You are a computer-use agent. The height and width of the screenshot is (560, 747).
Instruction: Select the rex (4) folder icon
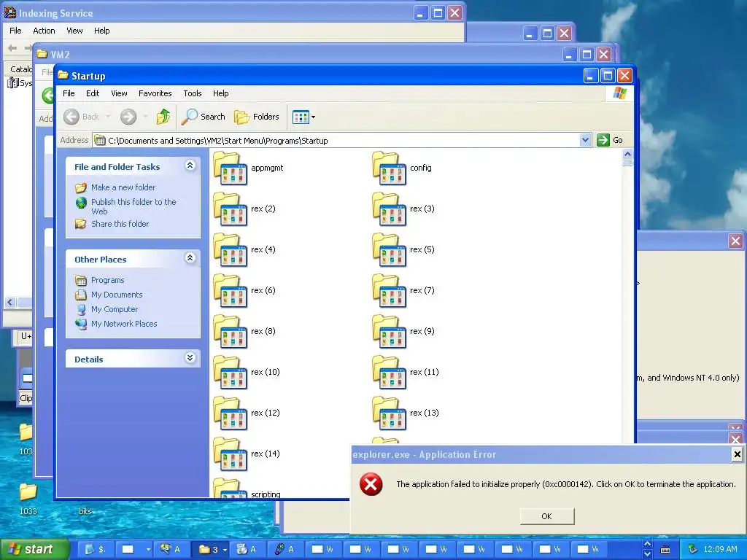click(x=230, y=250)
